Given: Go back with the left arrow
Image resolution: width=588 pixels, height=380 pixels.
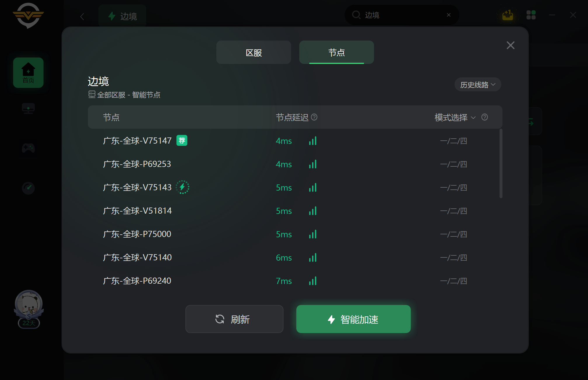Looking at the screenshot, I should (82, 17).
